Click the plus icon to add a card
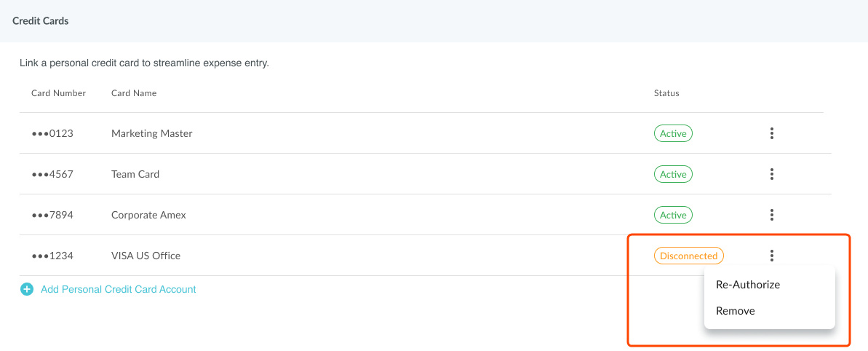This screenshot has width=868, height=351. (27, 289)
